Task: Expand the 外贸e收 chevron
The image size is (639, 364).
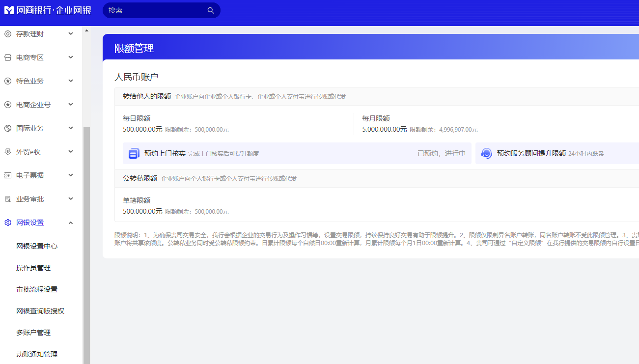Action: pos(71,152)
